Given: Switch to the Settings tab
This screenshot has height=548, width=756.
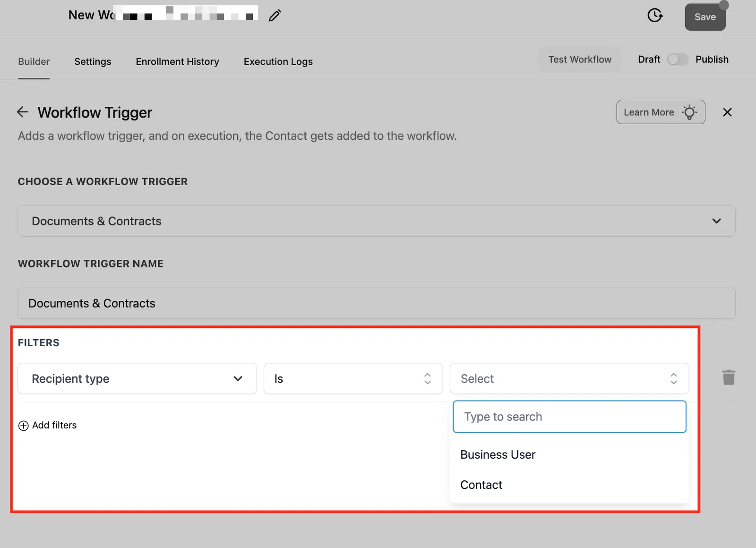Looking at the screenshot, I should 93,62.
